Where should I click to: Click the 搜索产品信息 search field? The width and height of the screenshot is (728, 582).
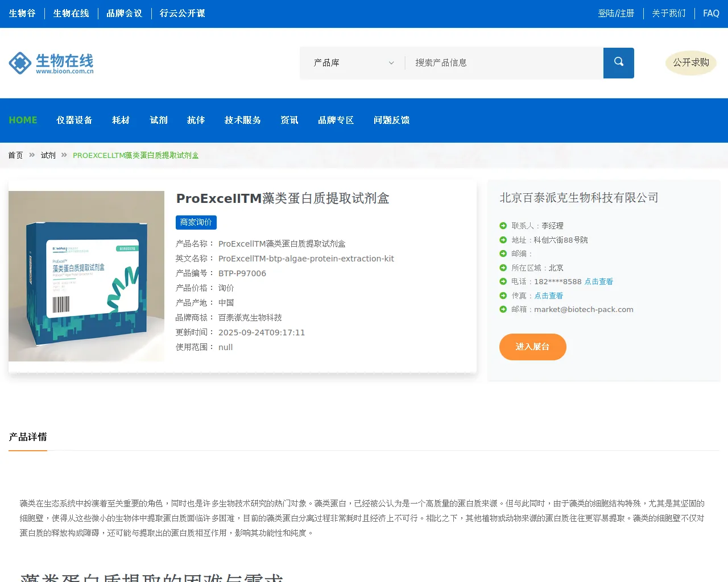point(503,63)
